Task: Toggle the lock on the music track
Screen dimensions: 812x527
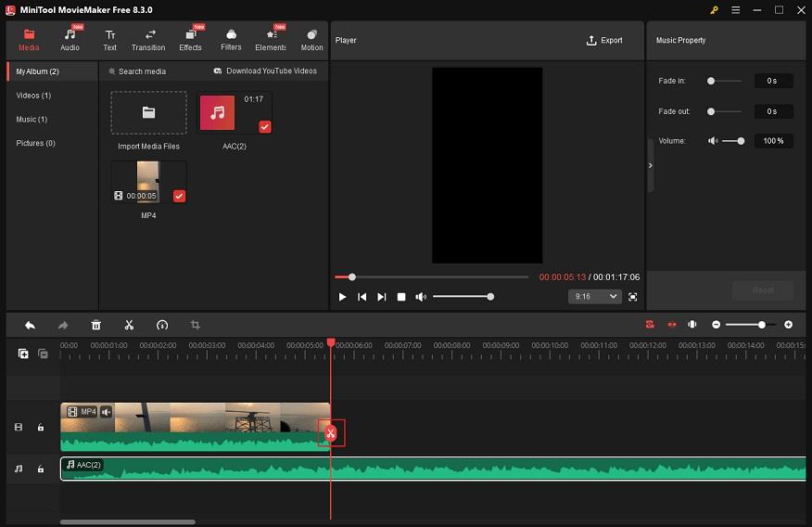Action: tap(41, 469)
